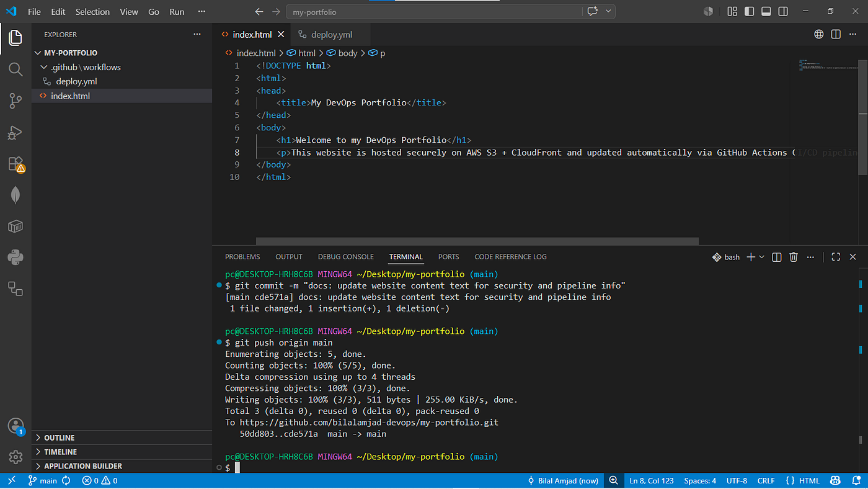Click errors and warnings count in status bar
Image resolution: width=868 pixels, height=489 pixels.
(100, 481)
